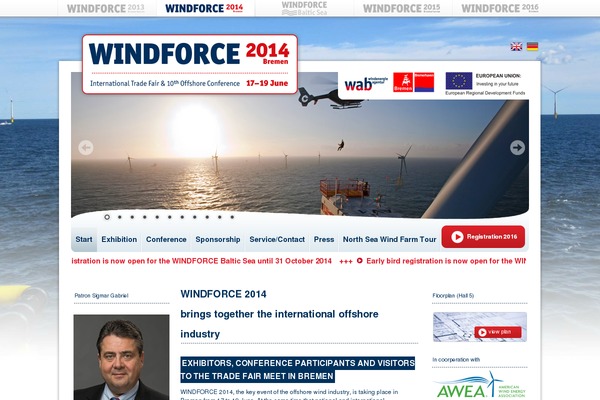This screenshot has height=400, width=600.
Task: Open the WINDFORCE 2014 site tab
Action: [x=204, y=8]
